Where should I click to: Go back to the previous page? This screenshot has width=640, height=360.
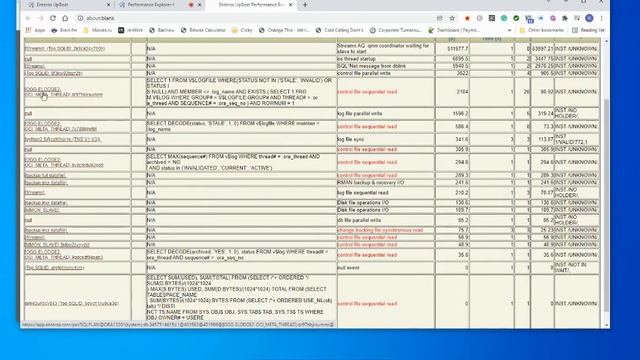(x=28, y=18)
